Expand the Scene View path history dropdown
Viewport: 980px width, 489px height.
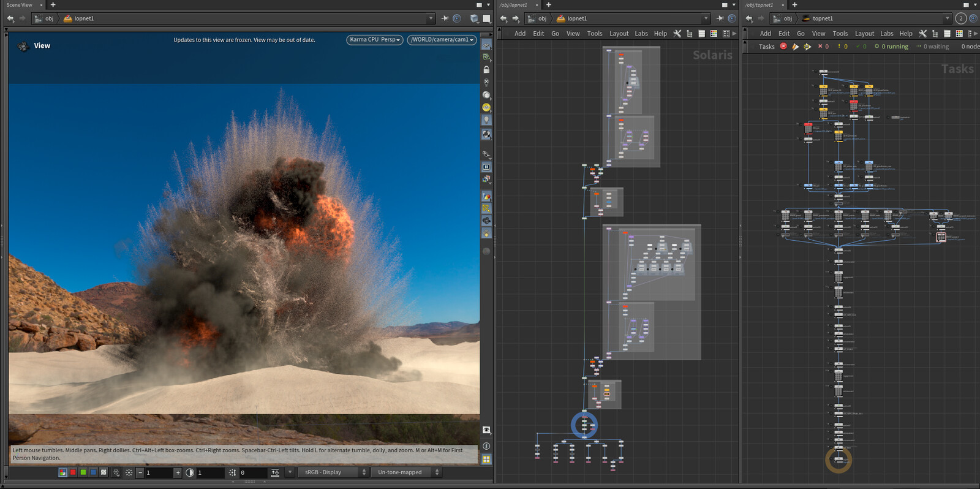431,18
